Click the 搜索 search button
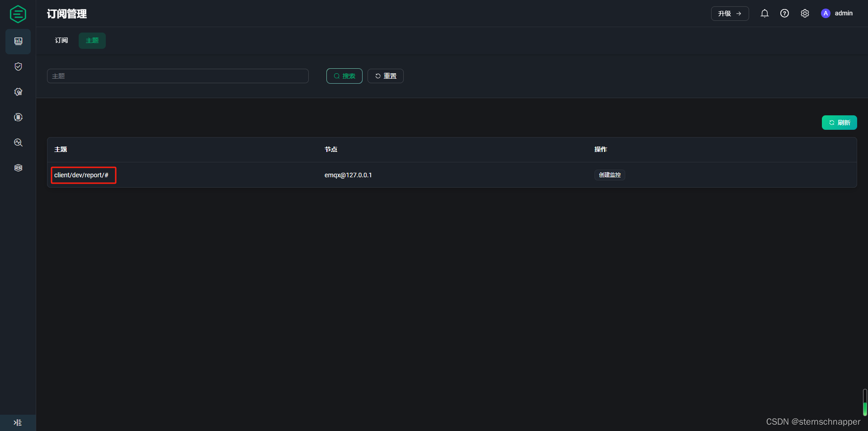 pyautogui.click(x=344, y=76)
